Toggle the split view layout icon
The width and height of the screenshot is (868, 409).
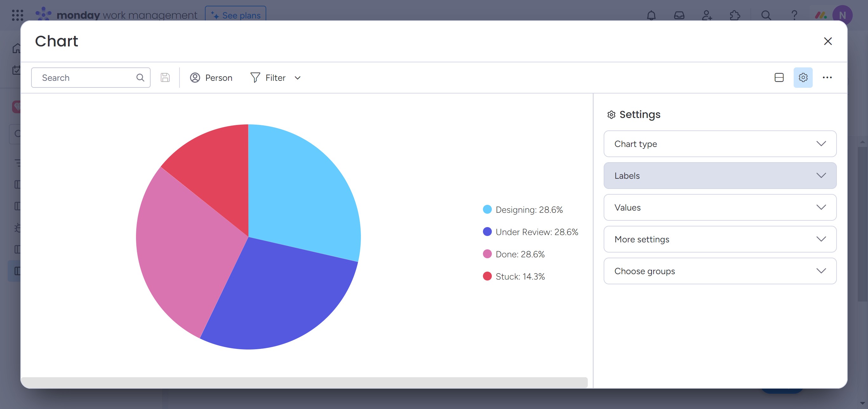[779, 78]
